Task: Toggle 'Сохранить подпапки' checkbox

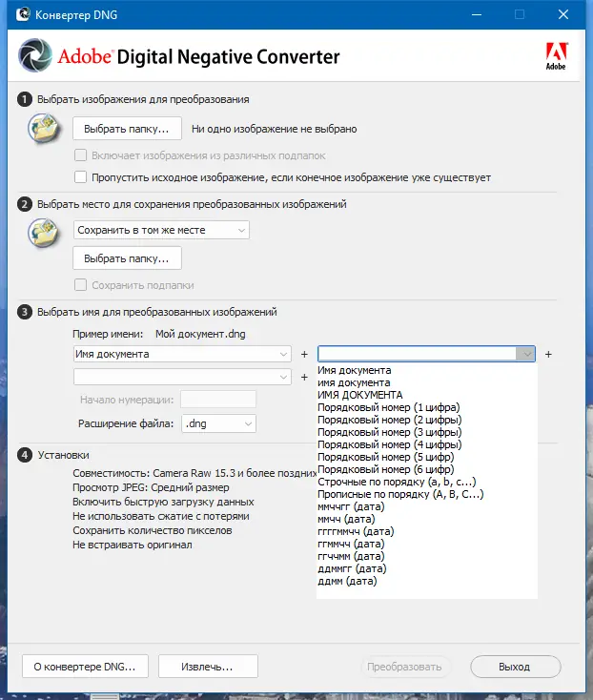Action: coord(80,285)
